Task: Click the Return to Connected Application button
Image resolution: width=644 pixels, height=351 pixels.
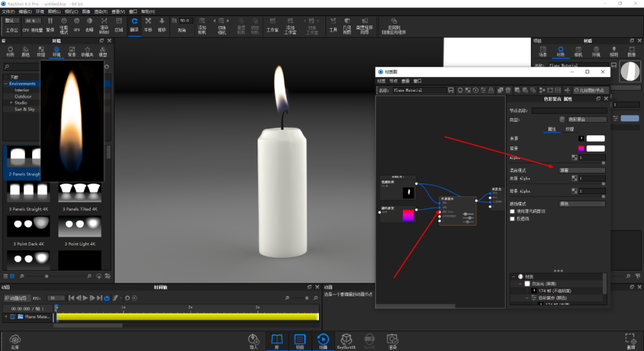Action: 394,26
